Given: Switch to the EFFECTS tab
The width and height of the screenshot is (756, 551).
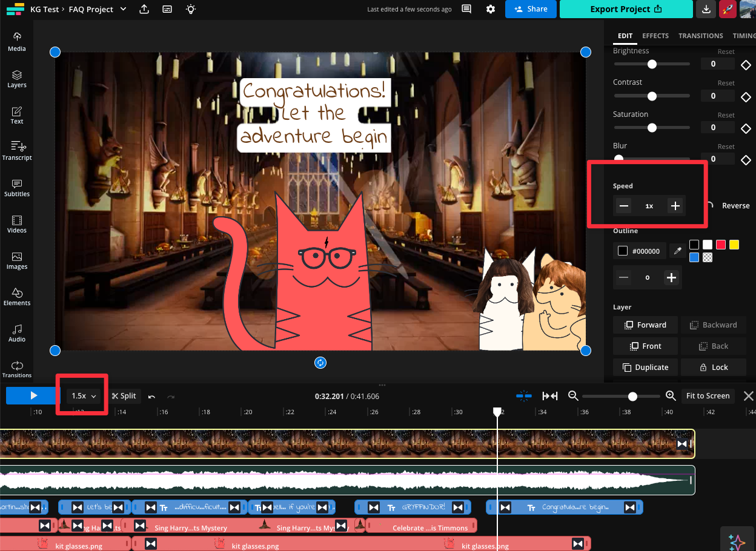Looking at the screenshot, I should (655, 36).
